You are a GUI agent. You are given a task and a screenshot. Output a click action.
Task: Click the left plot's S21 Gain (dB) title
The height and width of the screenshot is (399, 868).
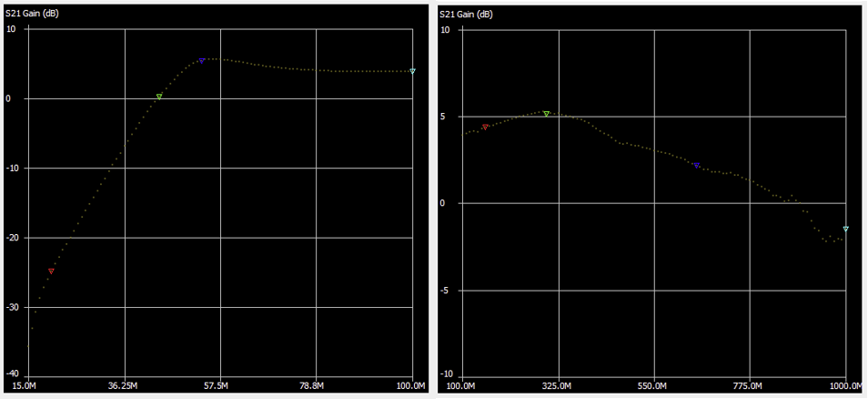tap(32, 14)
